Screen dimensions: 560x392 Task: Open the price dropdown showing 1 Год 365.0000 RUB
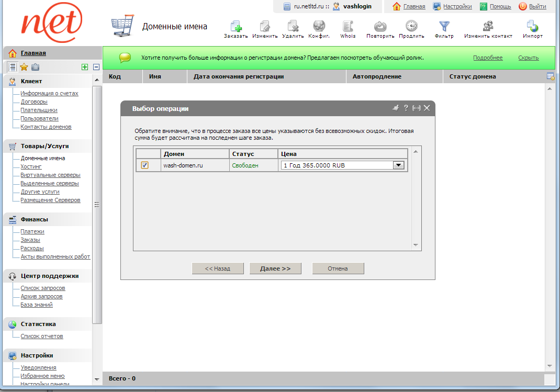pyautogui.click(x=398, y=165)
